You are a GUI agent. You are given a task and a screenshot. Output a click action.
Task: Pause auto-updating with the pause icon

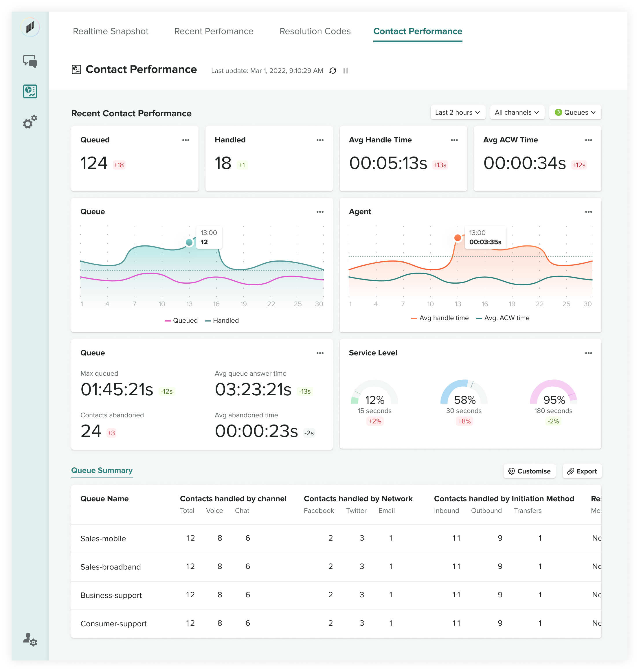pos(345,71)
